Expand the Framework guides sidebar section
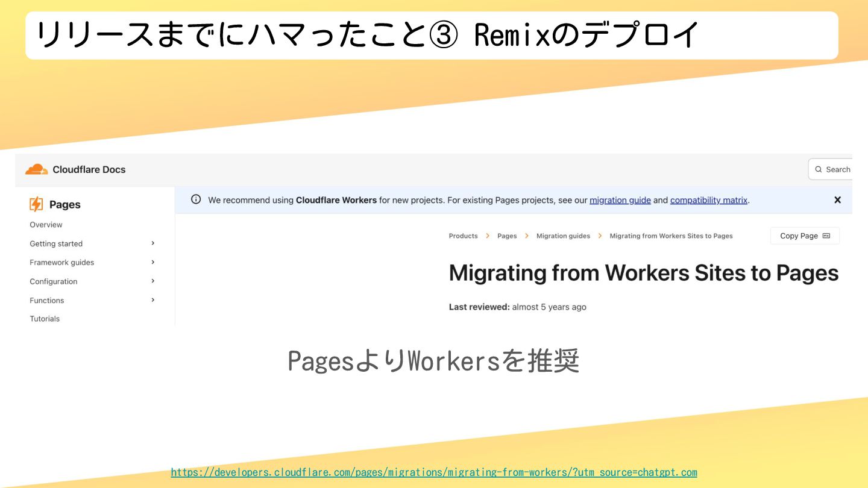This screenshot has height=488, width=868. tap(153, 262)
